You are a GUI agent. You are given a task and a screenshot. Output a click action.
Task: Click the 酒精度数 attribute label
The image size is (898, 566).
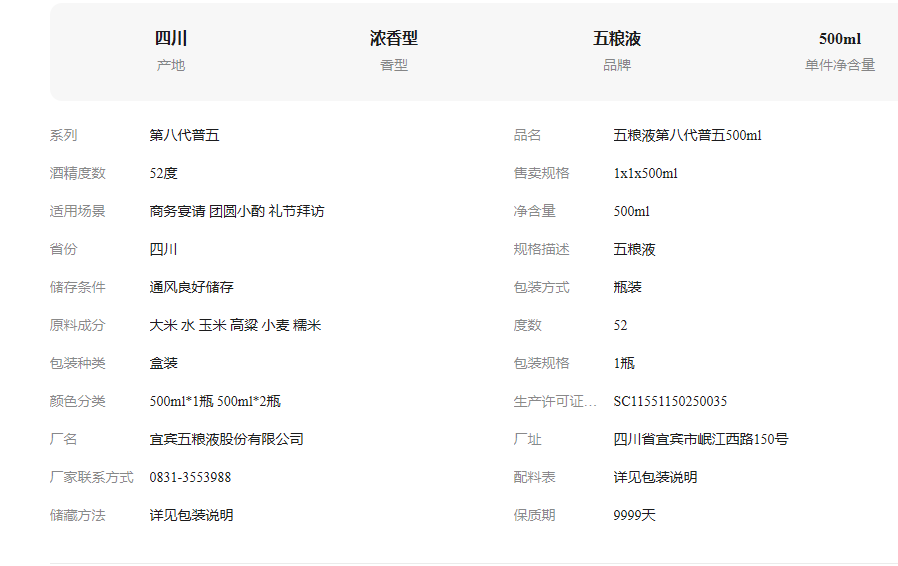(x=77, y=173)
